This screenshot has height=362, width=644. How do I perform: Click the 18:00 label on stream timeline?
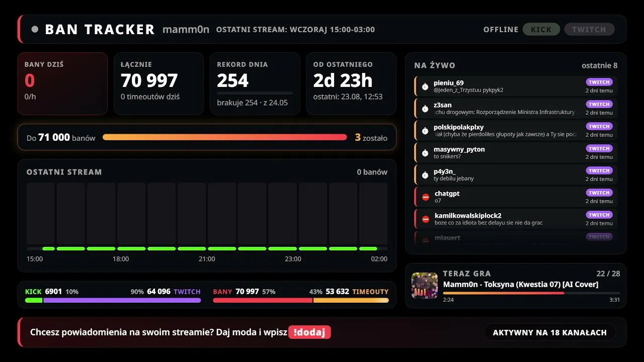tap(121, 259)
